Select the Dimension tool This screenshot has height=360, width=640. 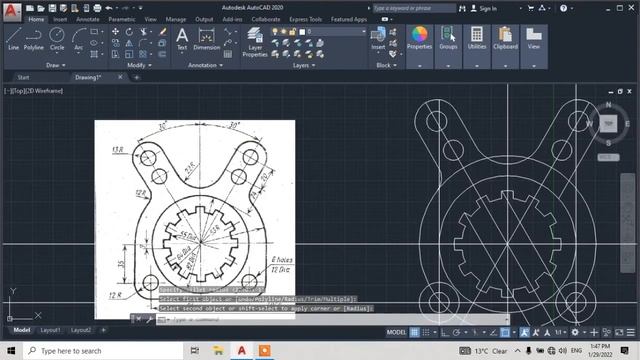pos(207,39)
